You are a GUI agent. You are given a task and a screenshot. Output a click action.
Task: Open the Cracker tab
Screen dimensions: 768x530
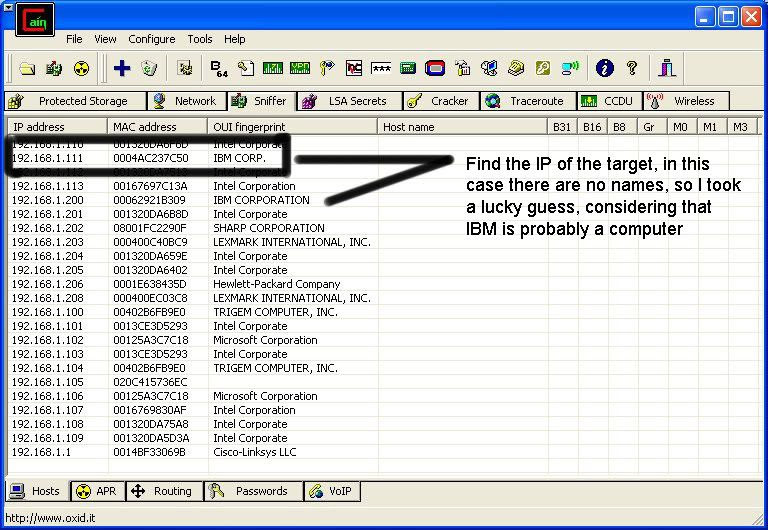[x=441, y=101]
